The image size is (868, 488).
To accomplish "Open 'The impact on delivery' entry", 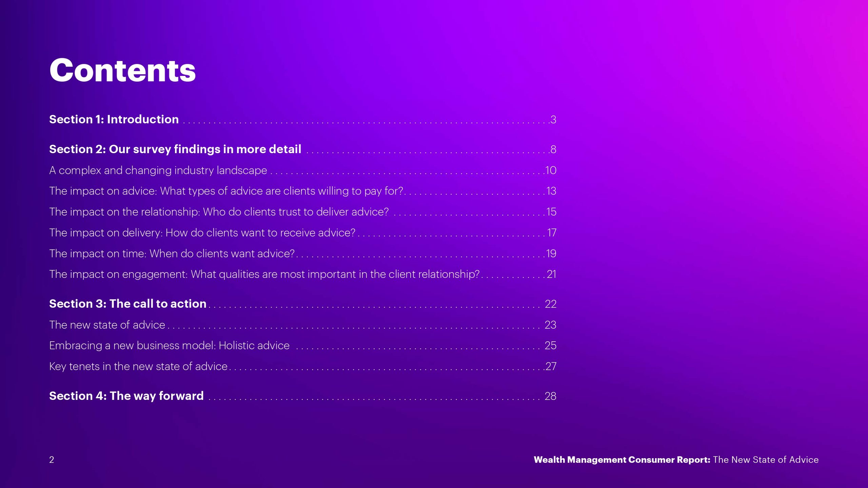I will [202, 233].
